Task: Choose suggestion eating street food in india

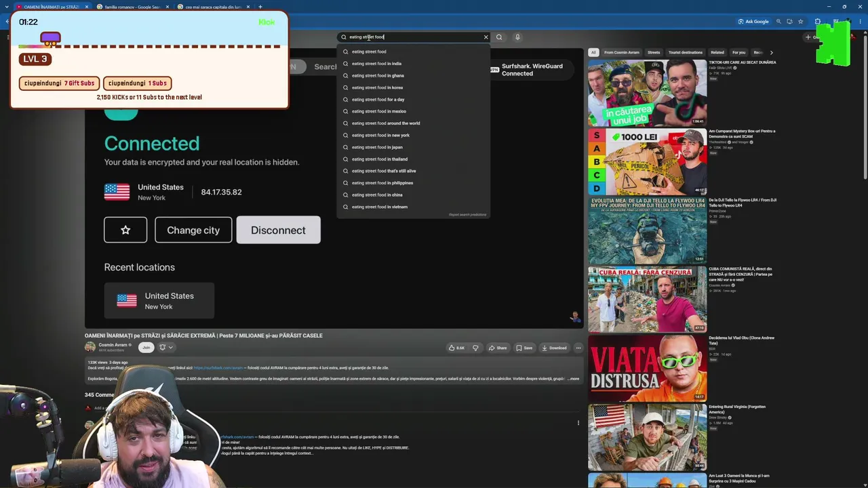Action: pos(413,64)
